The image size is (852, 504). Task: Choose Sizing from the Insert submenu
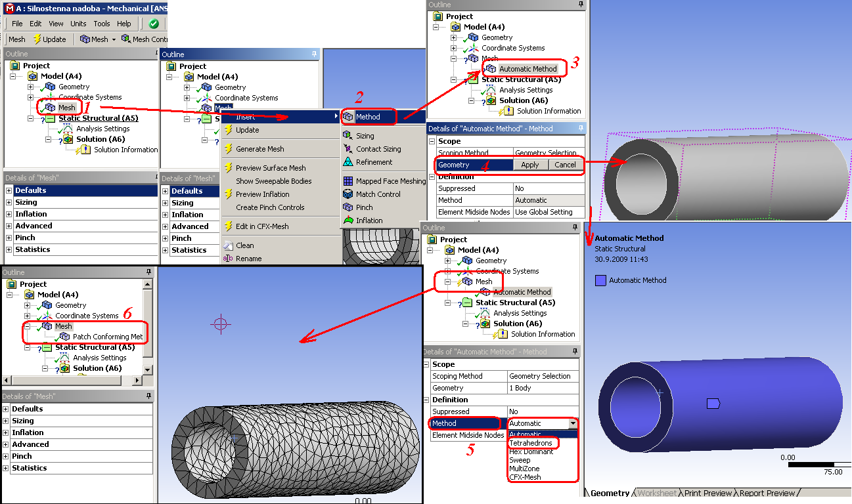coord(365,136)
